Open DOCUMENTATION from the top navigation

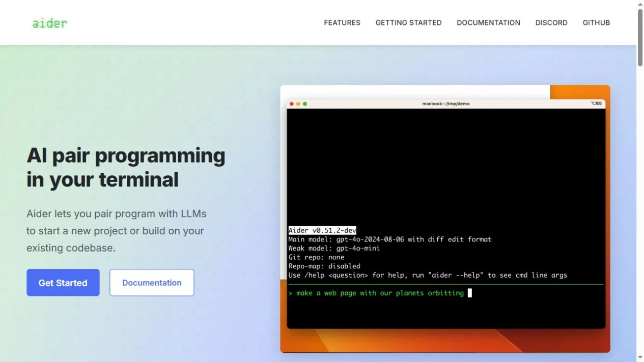488,23
